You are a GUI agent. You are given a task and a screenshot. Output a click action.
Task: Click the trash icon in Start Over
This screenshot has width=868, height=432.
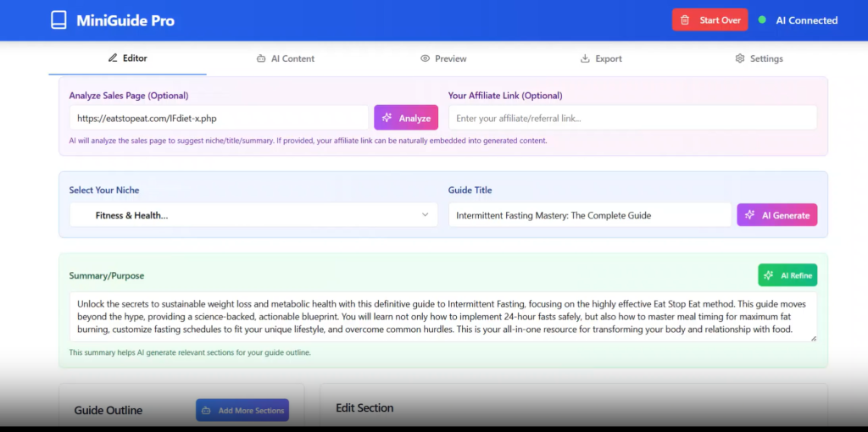click(686, 20)
